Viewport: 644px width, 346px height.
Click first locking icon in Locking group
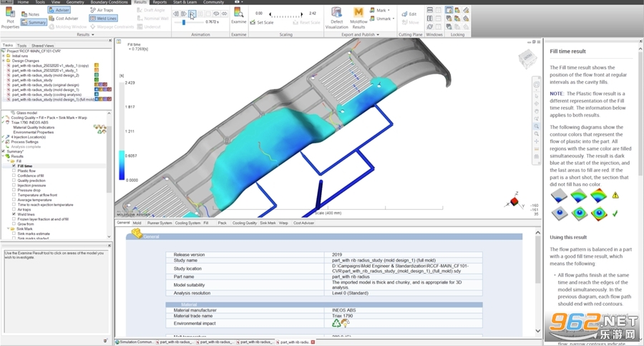coord(449,10)
